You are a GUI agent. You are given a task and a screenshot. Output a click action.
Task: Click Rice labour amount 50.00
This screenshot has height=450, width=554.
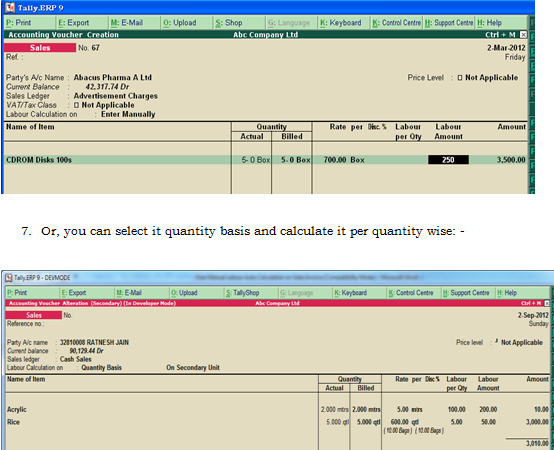pos(488,422)
